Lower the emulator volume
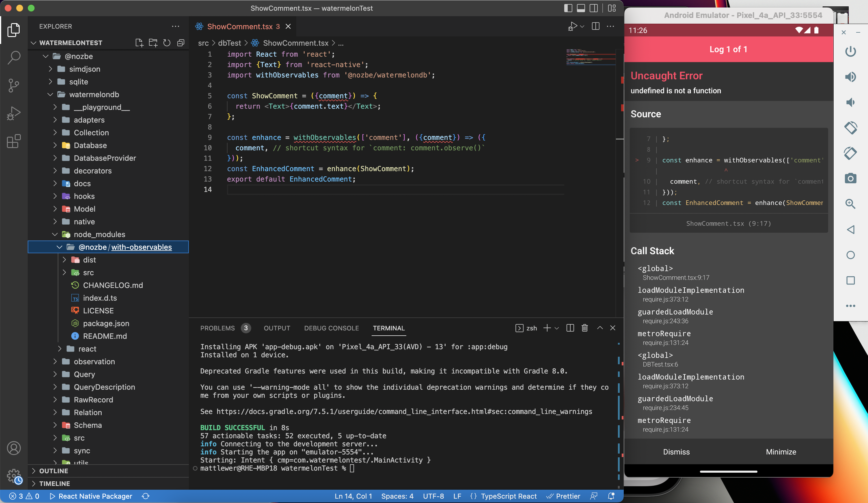Viewport: 868px width, 503px height. point(851,102)
